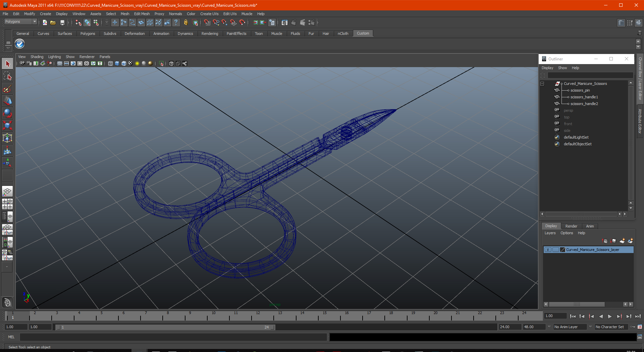The height and width of the screenshot is (352, 644).
Task: Enable Snap to points magnet icon
Action: 224,22
